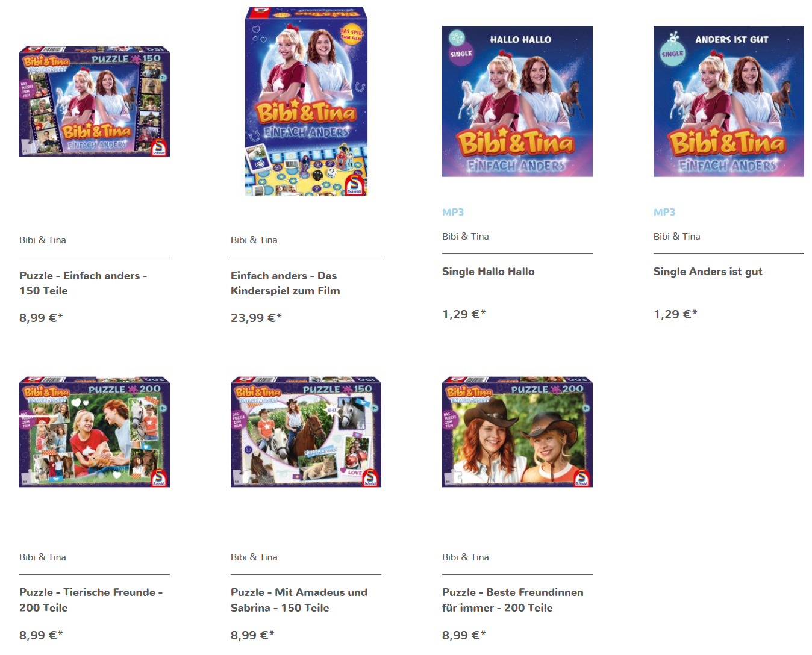This screenshot has height=655, width=812.
Task: Click the 23,99 € price of the Kinderspiel
Action: (256, 318)
